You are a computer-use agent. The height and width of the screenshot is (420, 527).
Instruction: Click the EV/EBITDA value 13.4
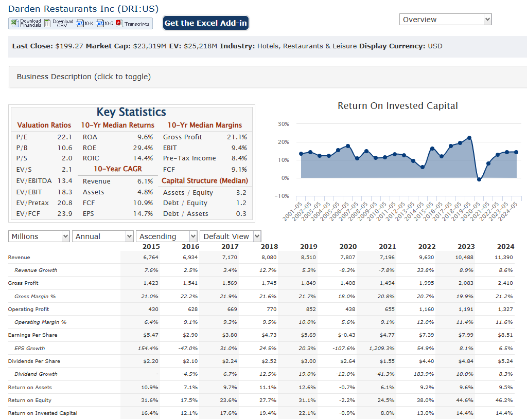(x=64, y=180)
